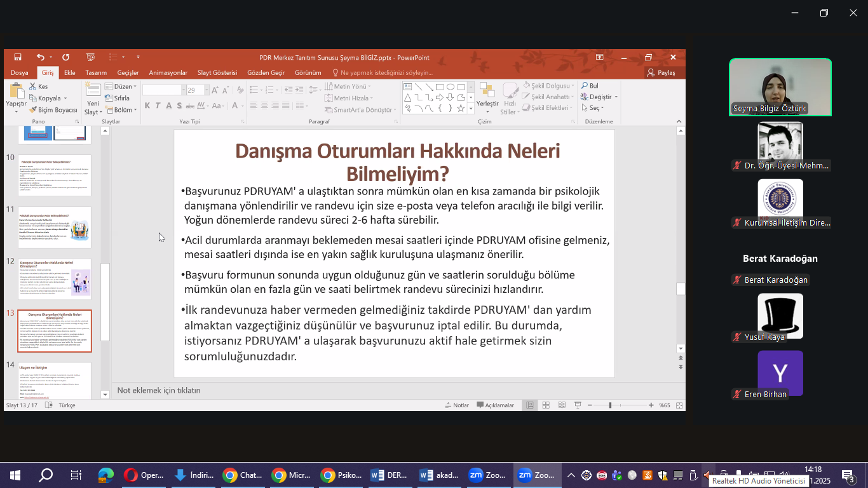Toggle Normal view button in status bar
The height and width of the screenshot is (488, 868).
click(x=529, y=405)
